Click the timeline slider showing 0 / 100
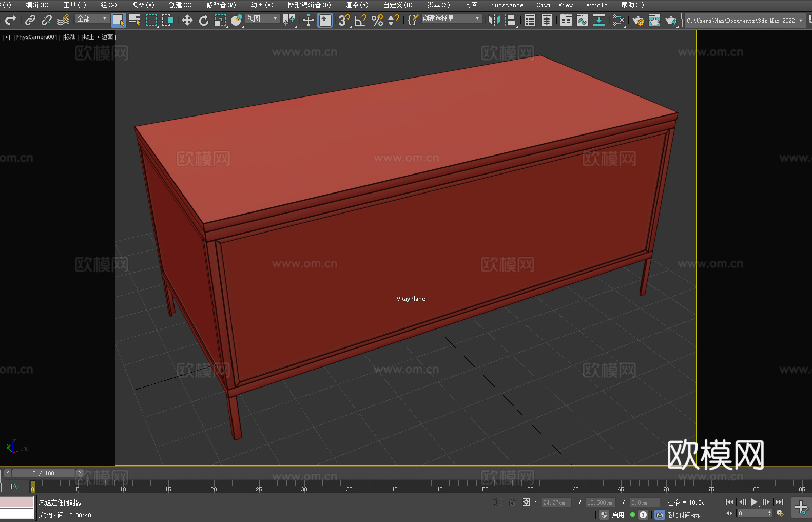The image size is (812, 522). tap(44, 473)
